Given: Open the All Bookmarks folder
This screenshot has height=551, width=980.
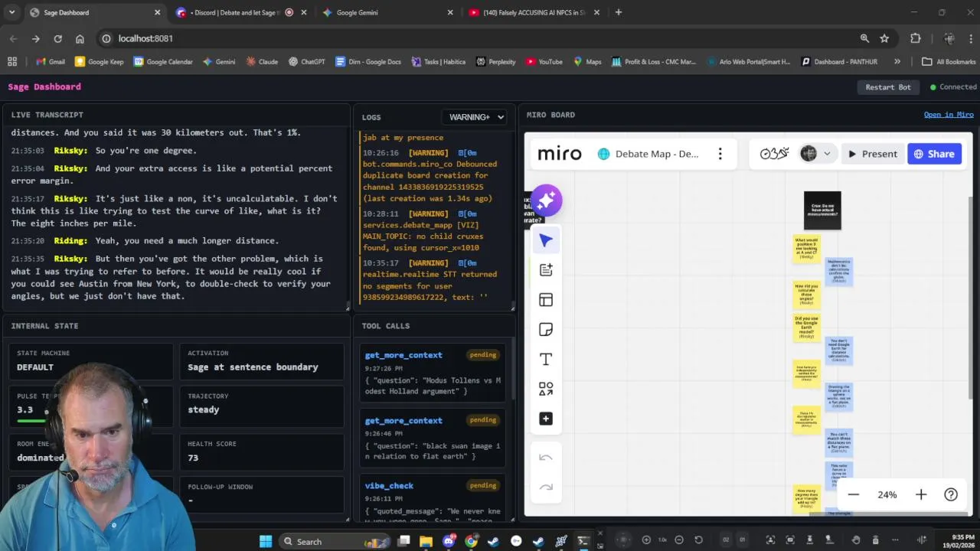Looking at the screenshot, I should (x=949, y=62).
